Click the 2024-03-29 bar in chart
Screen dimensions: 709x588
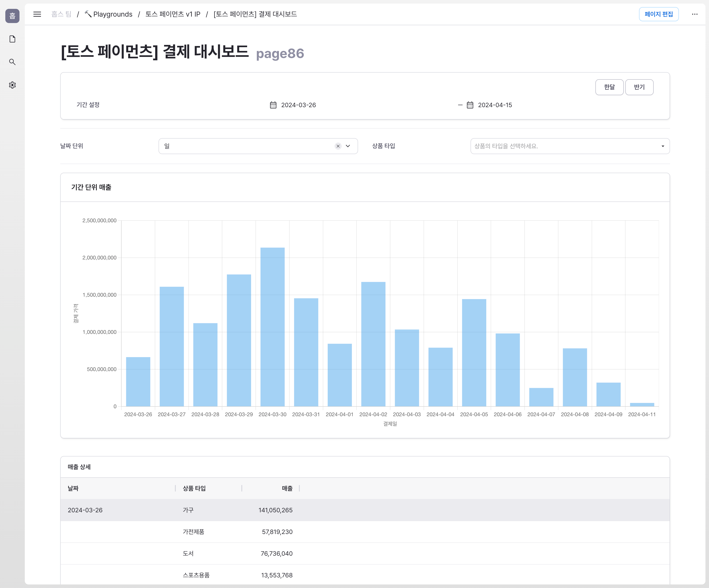[x=239, y=340]
